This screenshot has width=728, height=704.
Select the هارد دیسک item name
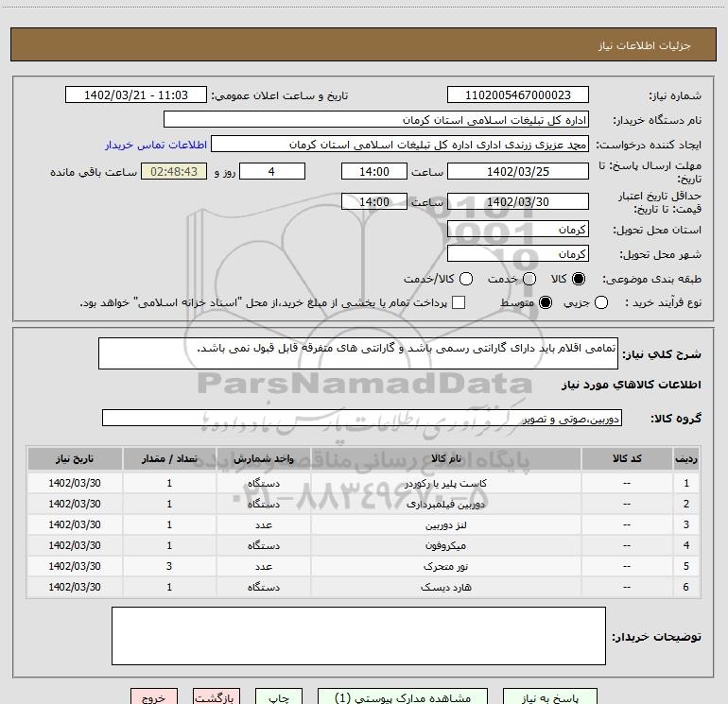(x=445, y=587)
